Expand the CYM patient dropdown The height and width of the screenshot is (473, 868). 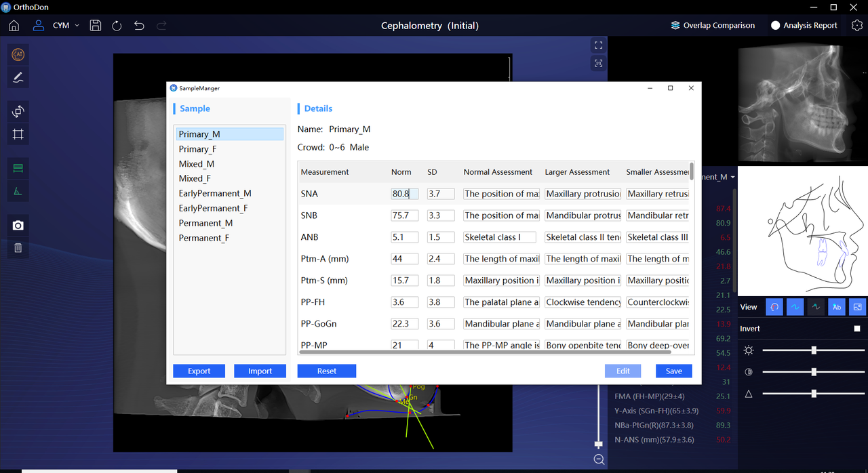pyautogui.click(x=66, y=26)
